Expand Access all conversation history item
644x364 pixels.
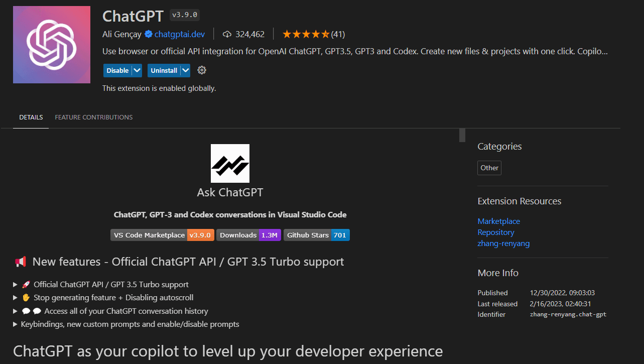[x=110, y=311]
